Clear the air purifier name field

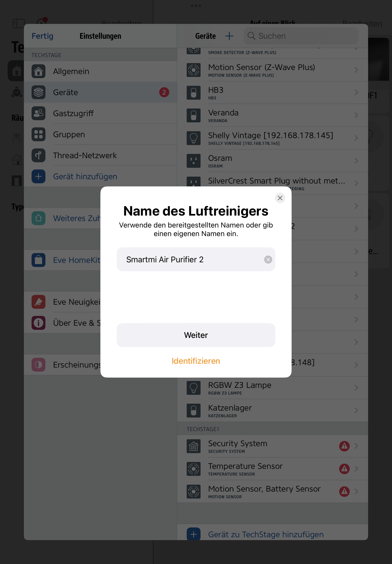tap(268, 260)
